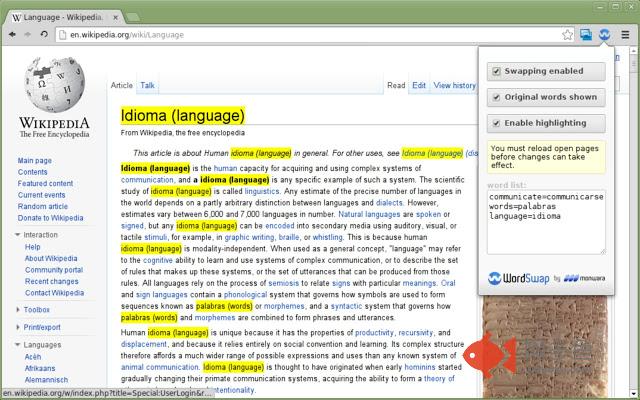Uncheck the Swapping enabled checkbox
This screenshot has height=400, width=640.
[496, 71]
